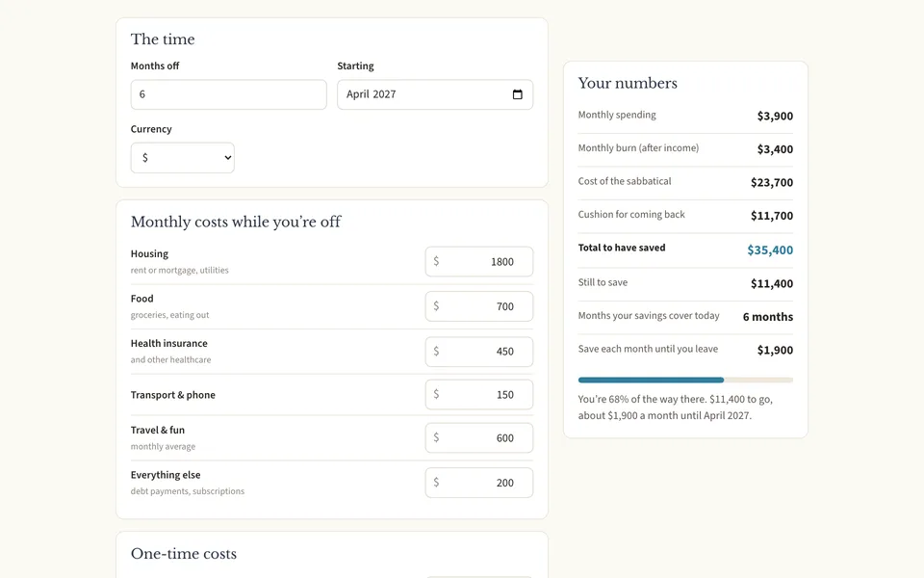Edit the Food cost input
Screen dimensions: 924x578
[479, 306]
